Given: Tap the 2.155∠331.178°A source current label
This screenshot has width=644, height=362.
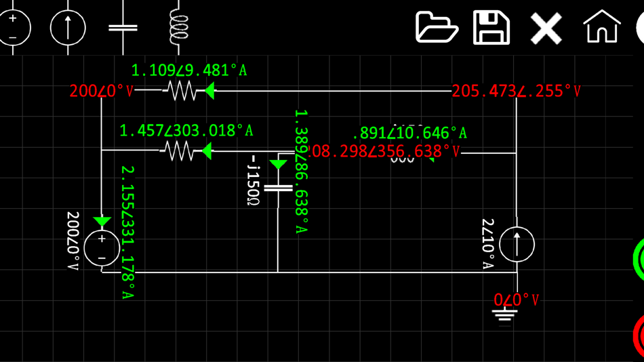Looking at the screenshot, I should pyautogui.click(x=127, y=232).
